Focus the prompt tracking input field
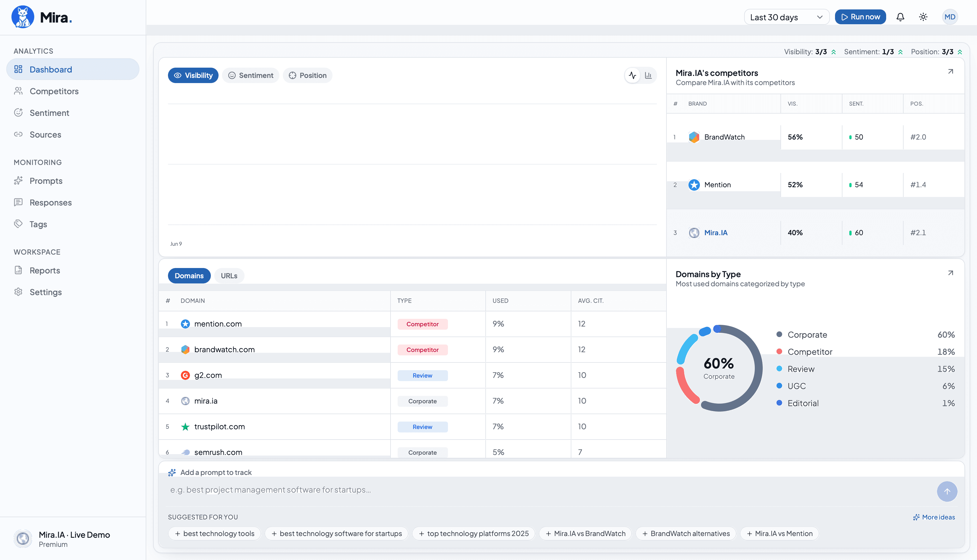 [x=548, y=490]
